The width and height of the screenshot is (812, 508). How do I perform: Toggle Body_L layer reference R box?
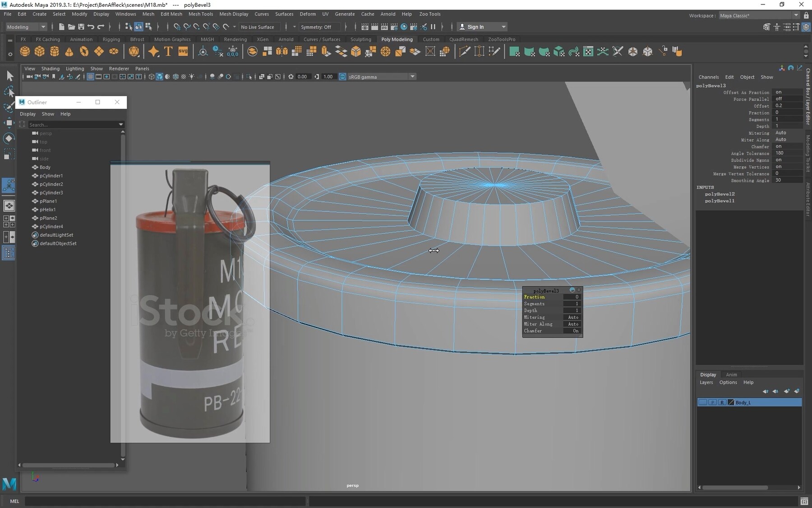[x=722, y=402]
